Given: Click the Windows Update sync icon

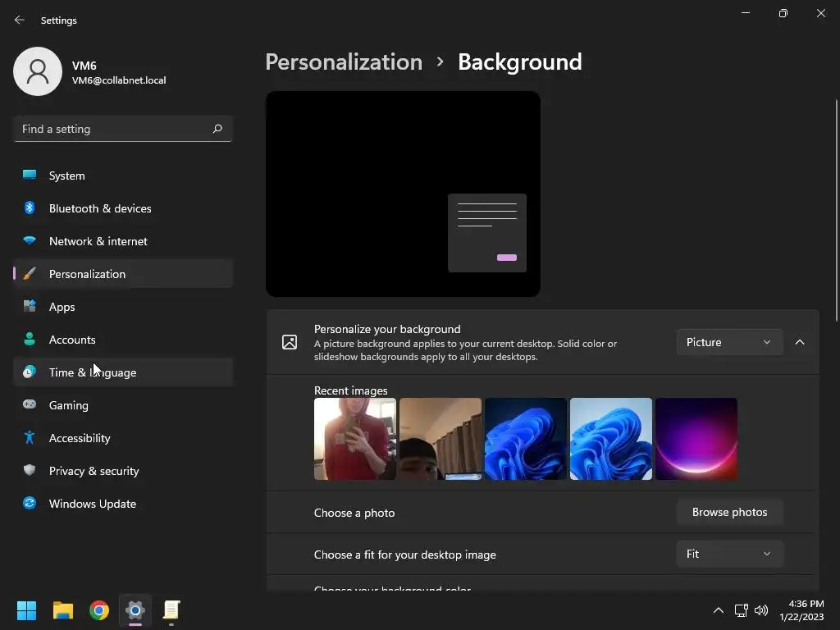Looking at the screenshot, I should coord(30,503).
